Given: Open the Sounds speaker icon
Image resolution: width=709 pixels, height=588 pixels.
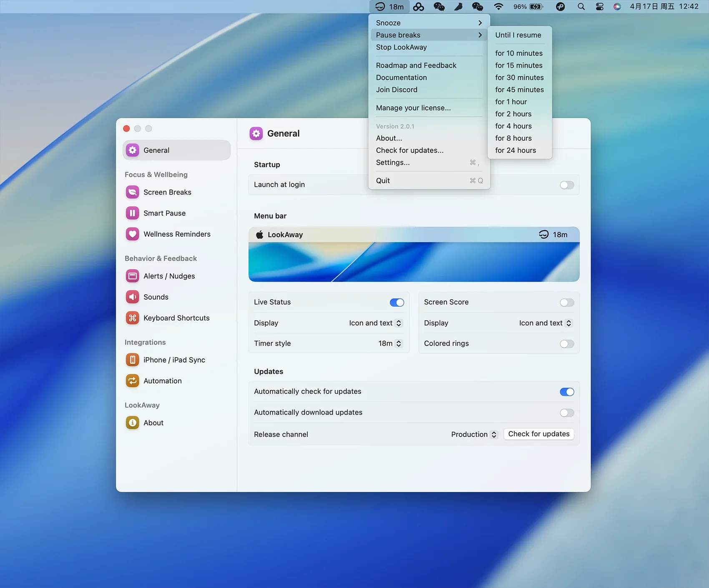Looking at the screenshot, I should 133,297.
